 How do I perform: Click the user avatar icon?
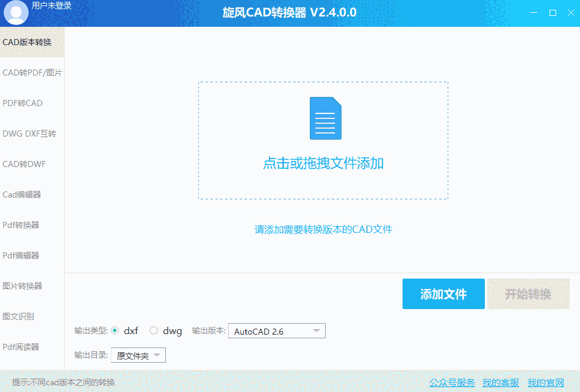click(15, 12)
